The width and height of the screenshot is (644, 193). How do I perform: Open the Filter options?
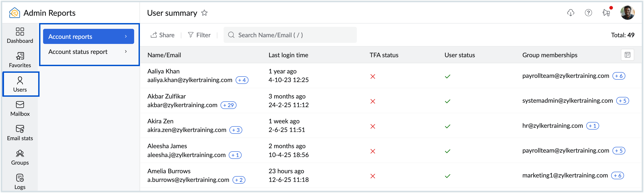point(199,35)
